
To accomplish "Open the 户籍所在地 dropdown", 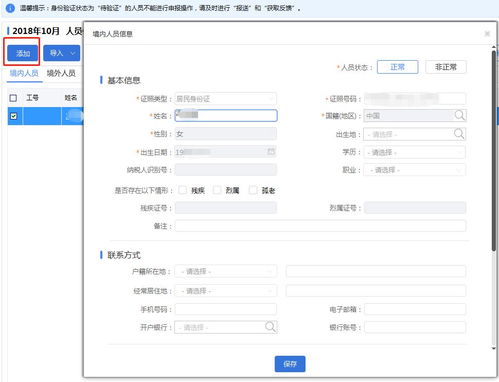I will pyautogui.click(x=226, y=271).
